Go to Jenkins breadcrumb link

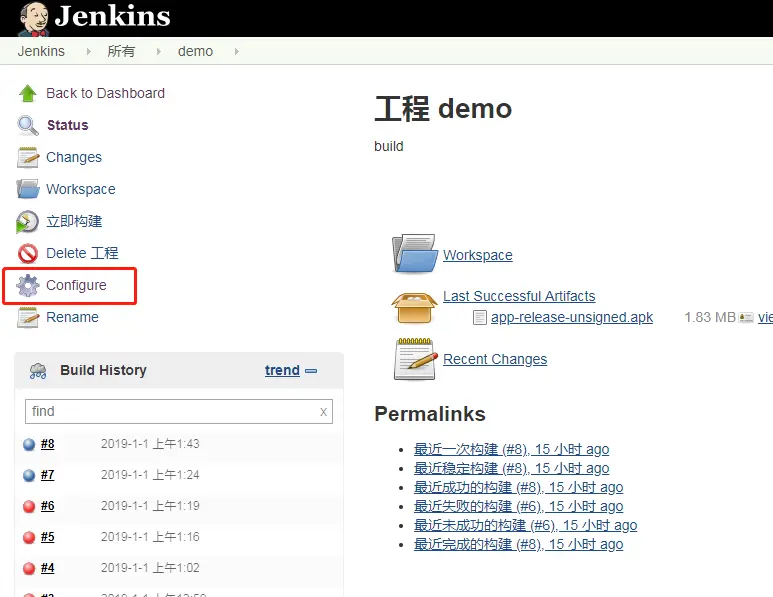tap(41, 51)
